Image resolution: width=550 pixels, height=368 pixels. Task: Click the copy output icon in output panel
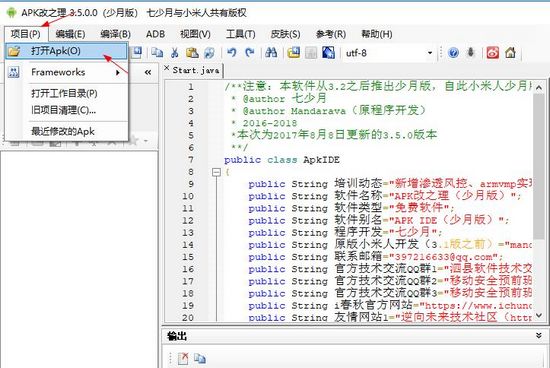pos(200,358)
